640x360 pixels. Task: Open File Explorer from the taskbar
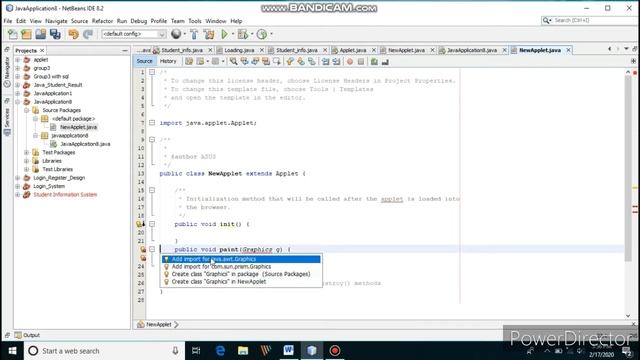243,351
